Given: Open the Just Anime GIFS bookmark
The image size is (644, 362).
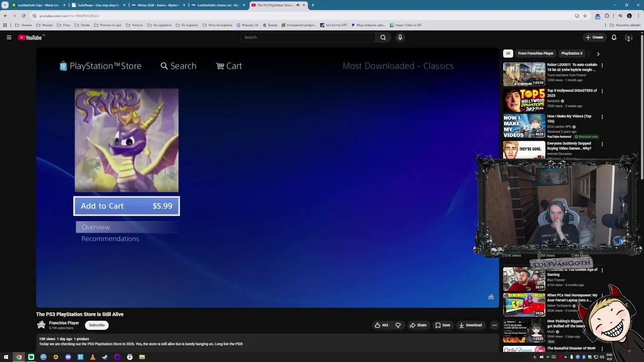Looking at the screenshot, I should click(334, 25).
